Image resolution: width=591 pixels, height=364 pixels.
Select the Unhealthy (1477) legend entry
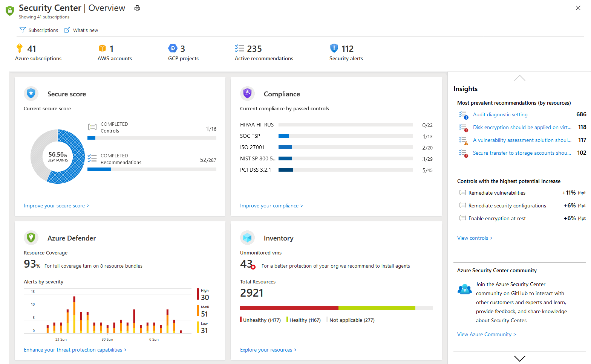click(260, 320)
